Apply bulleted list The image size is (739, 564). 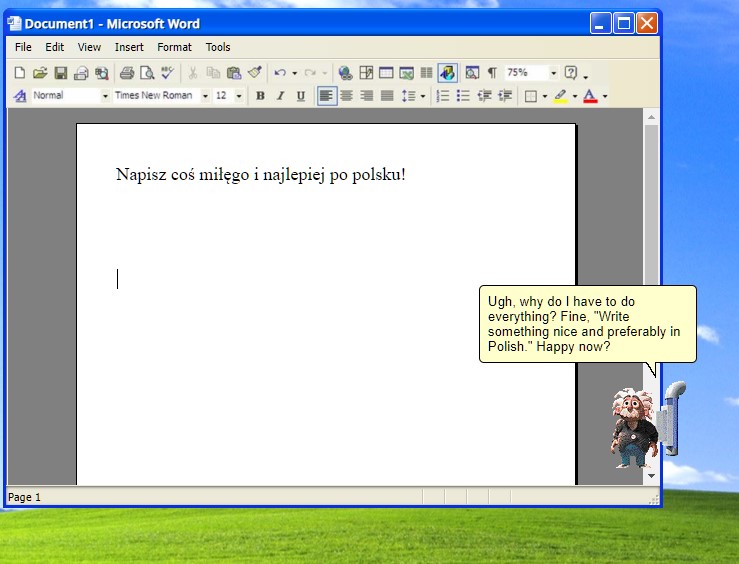[x=463, y=96]
